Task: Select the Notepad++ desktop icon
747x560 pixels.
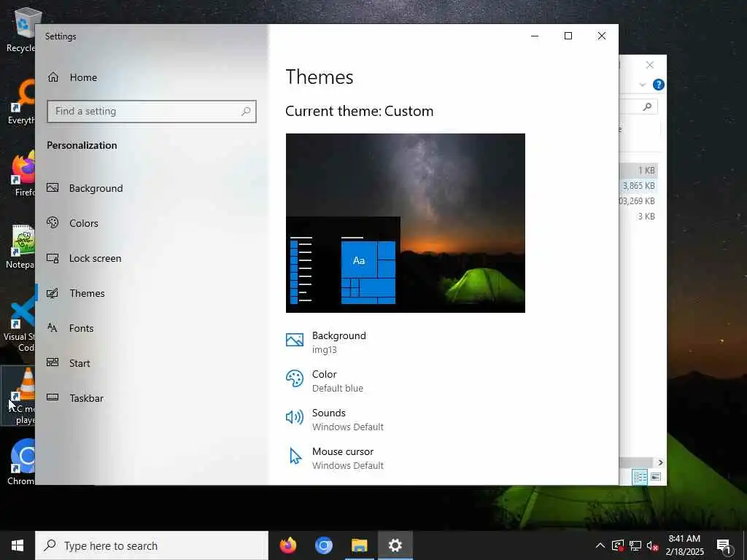Action: click(x=21, y=246)
